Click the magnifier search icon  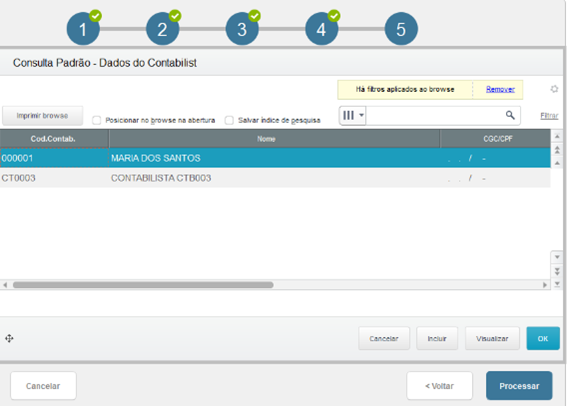click(510, 115)
